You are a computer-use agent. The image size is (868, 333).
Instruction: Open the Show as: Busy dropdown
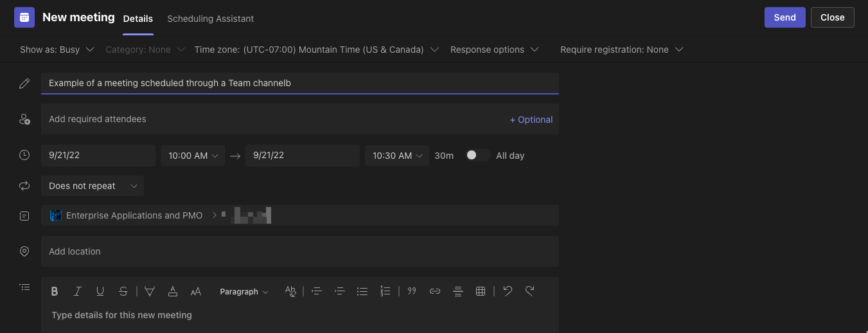(57, 50)
